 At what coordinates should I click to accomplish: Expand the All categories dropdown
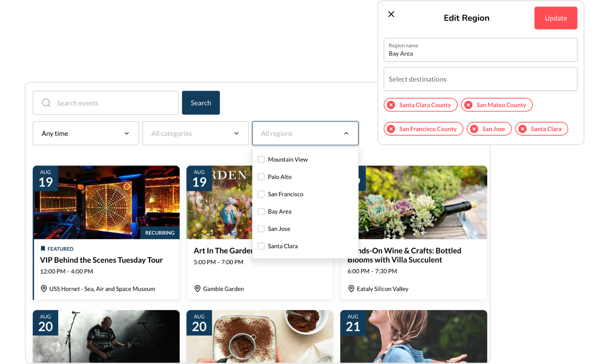(195, 133)
